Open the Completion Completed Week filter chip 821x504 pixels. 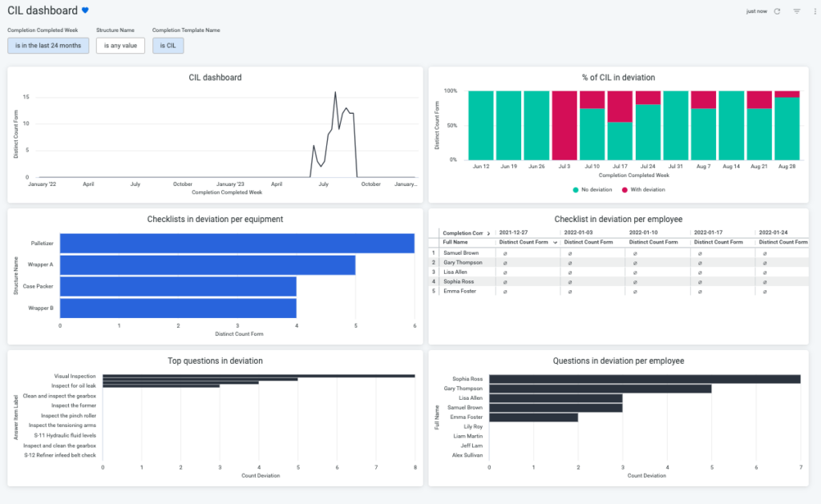[47, 46]
